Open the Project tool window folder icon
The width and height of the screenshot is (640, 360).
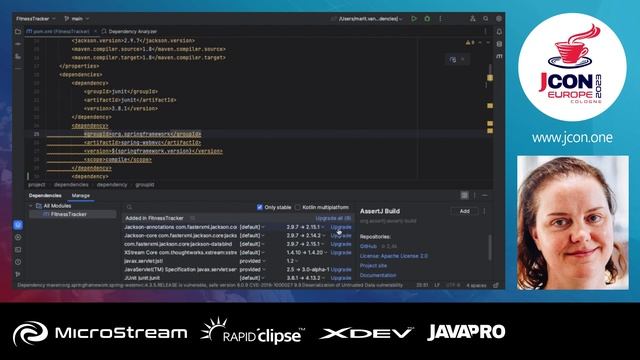tap(18, 31)
